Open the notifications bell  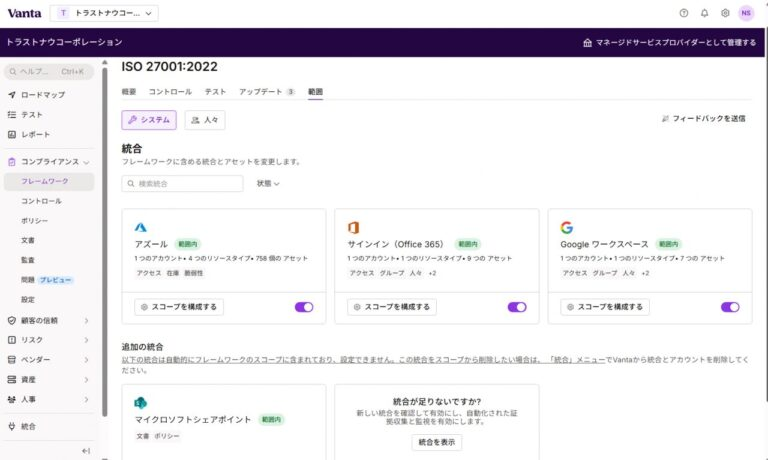[704, 13]
